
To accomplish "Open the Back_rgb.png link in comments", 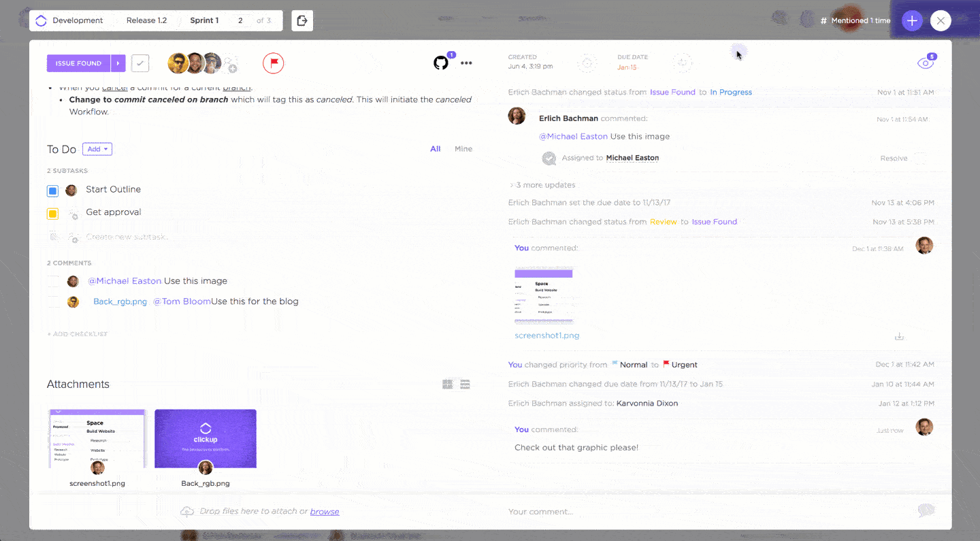I will point(120,301).
